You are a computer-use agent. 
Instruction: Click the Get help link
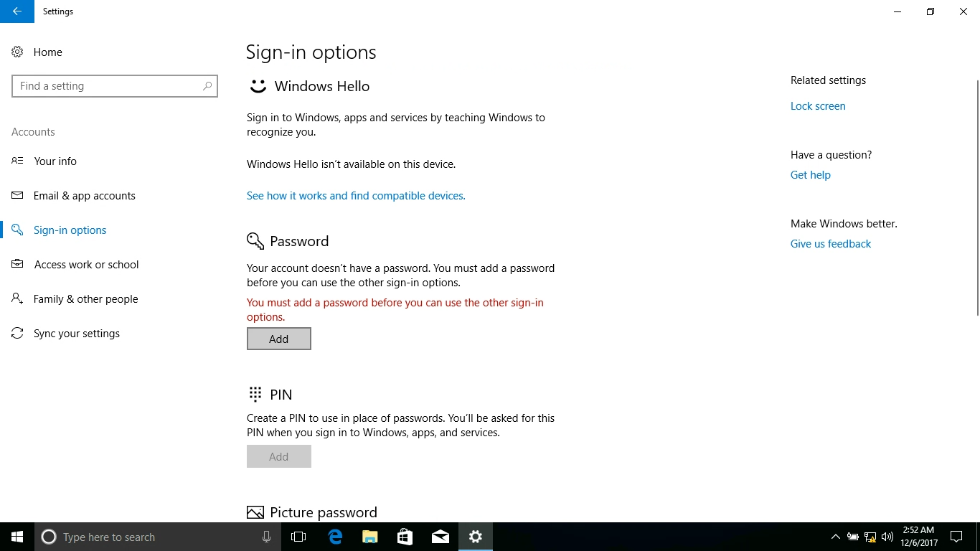pyautogui.click(x=811, y=175)
